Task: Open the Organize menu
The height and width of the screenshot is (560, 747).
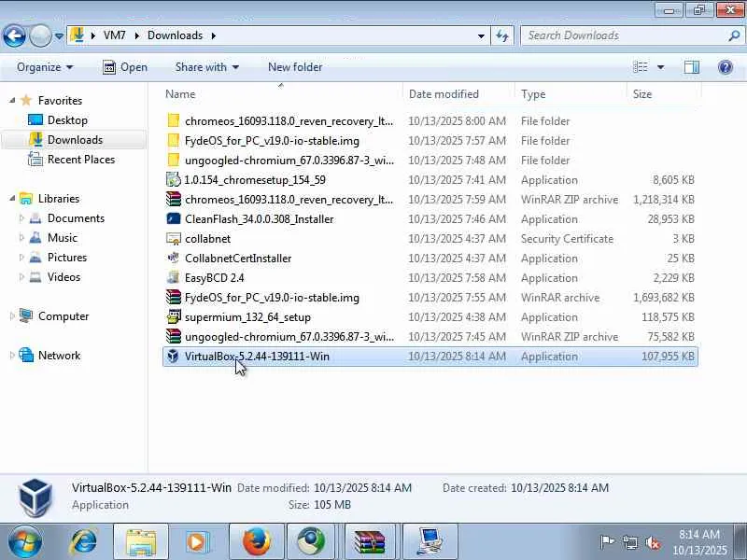Action: [45, 67]
